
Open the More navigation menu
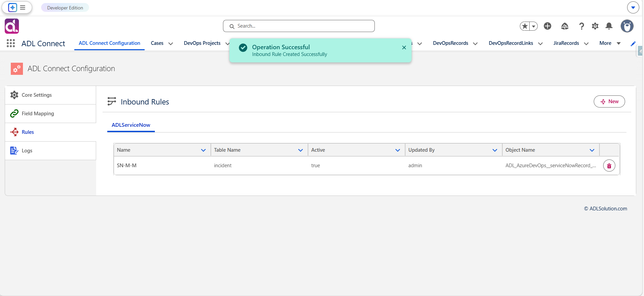pyautogui.click(x=610, y=43)
